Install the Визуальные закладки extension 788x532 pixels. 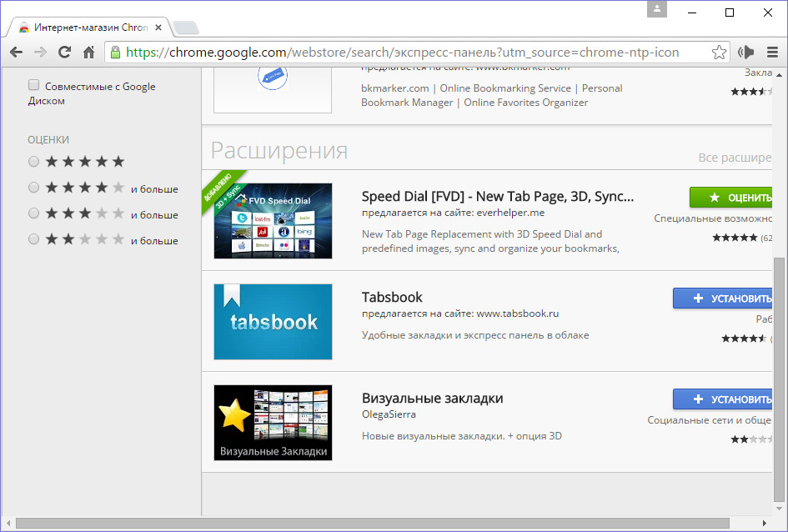(723, 399)
